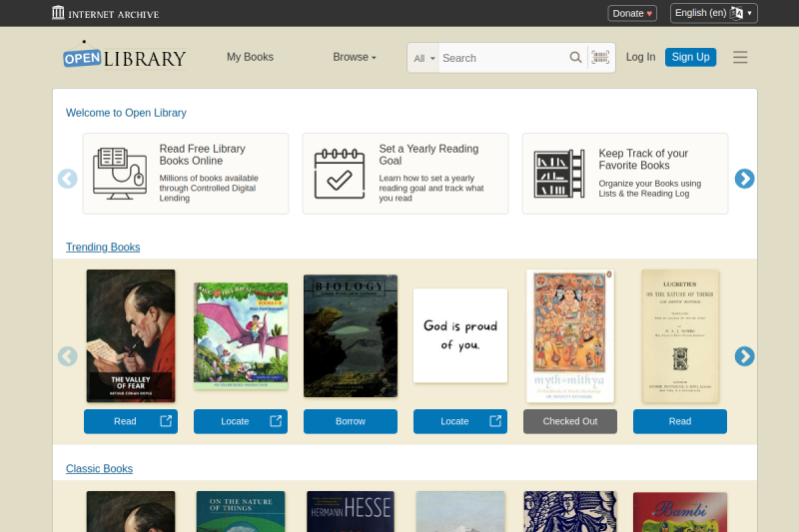This screenshot has height=532, width=799.
Task: Click the calendar checkmark icon
Action: tap(340, 174)
